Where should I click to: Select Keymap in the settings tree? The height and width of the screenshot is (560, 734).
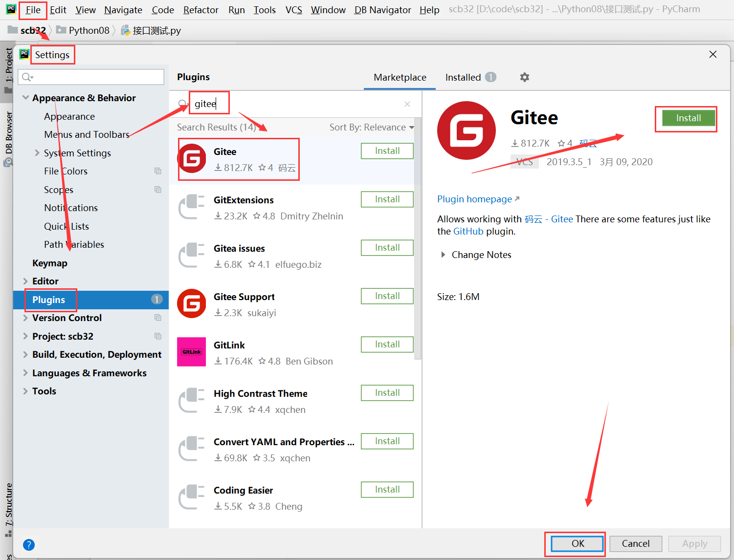[50, 263]
